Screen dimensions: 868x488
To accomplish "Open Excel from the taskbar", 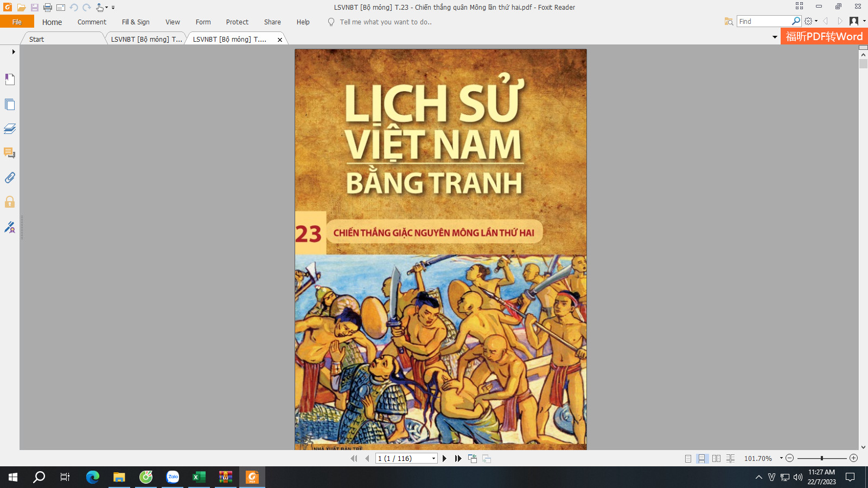I will [x=199, y=477].
